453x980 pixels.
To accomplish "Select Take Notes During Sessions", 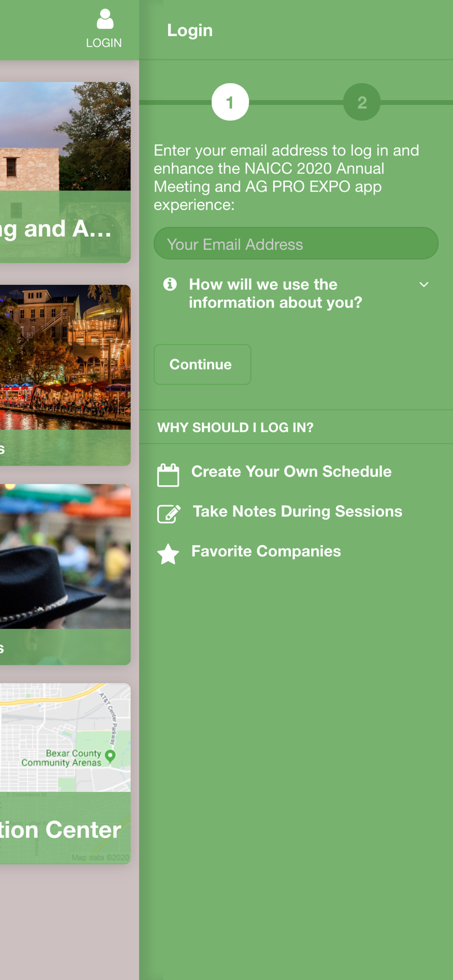I will 298,512.
